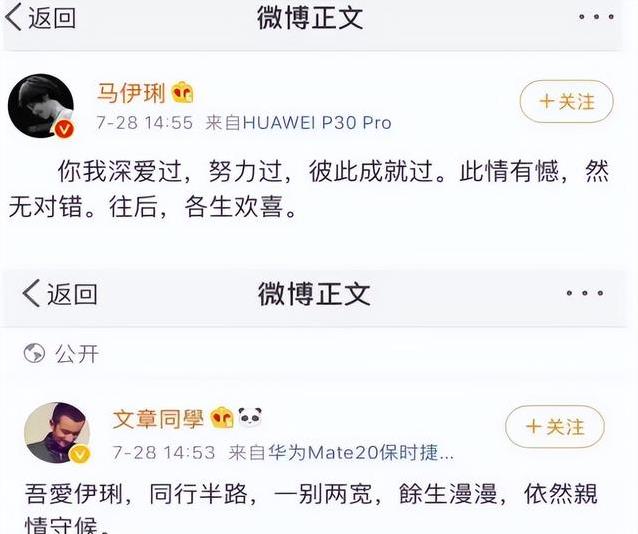638x534 pixels.
Task: Follow 马伊琍 with the +关注 button
Action: point(566,102)
